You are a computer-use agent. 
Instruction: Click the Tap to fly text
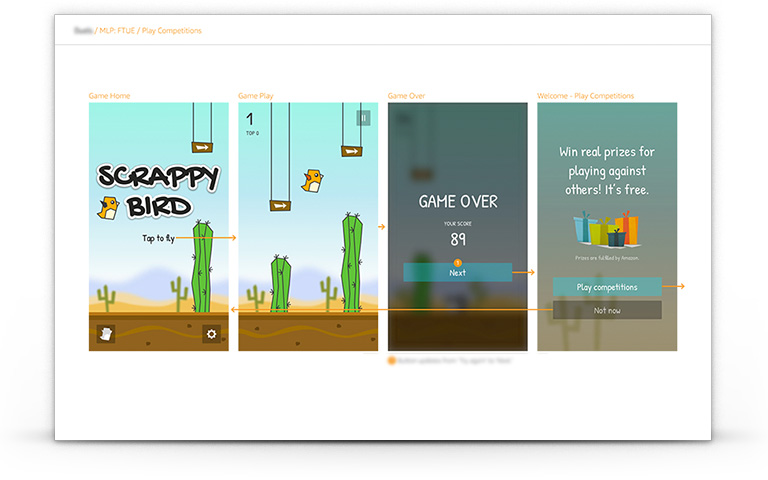click(158, 239)
